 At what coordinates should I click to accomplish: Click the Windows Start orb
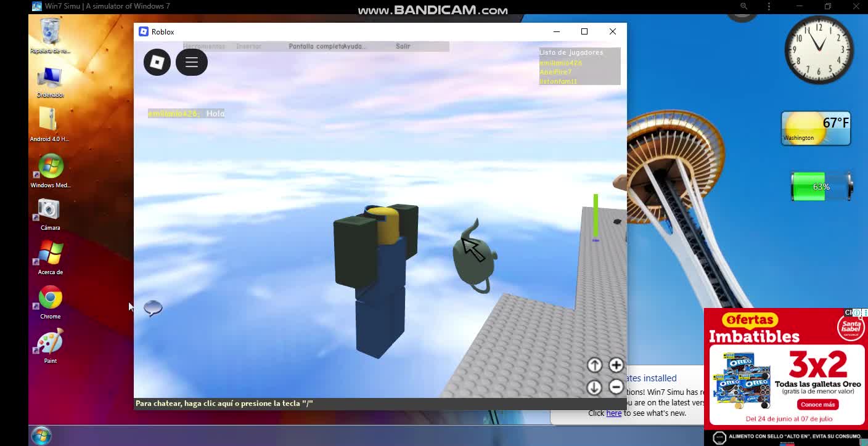pyautogui.click(x=41, y=436)
